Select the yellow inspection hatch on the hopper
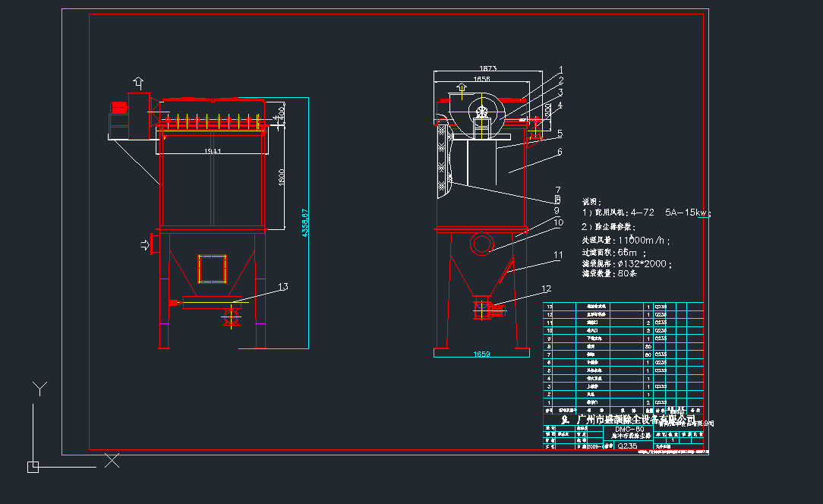The image size is (823, 504). [213, 268]
